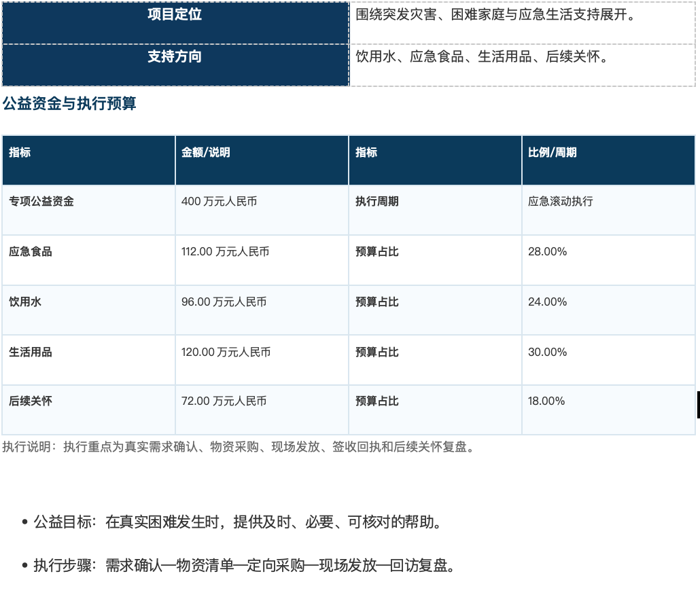Click the 96.00 万元人民币 cell
700x595 pixels.
pos(262,310)
